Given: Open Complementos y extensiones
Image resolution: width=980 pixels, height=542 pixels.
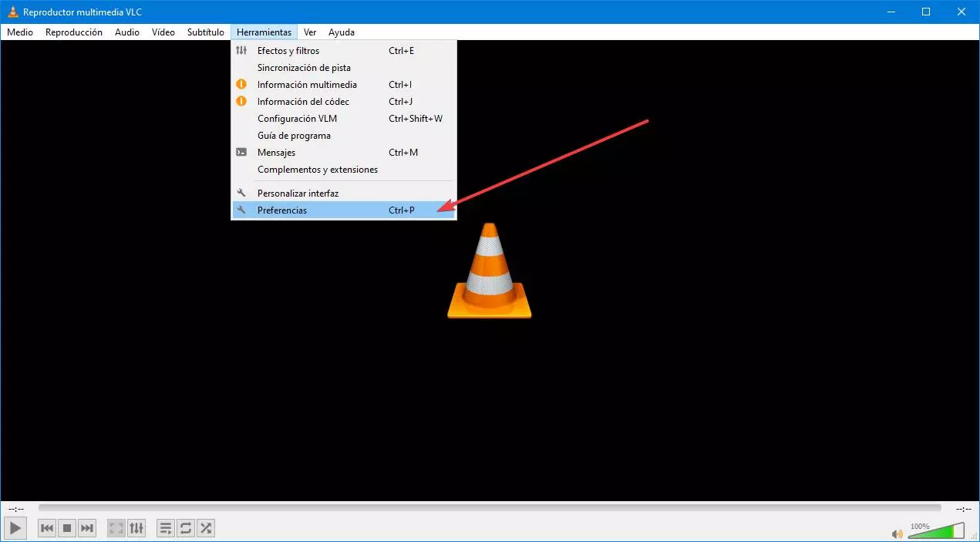Looking at the screenshot, I should coord(317,170).
